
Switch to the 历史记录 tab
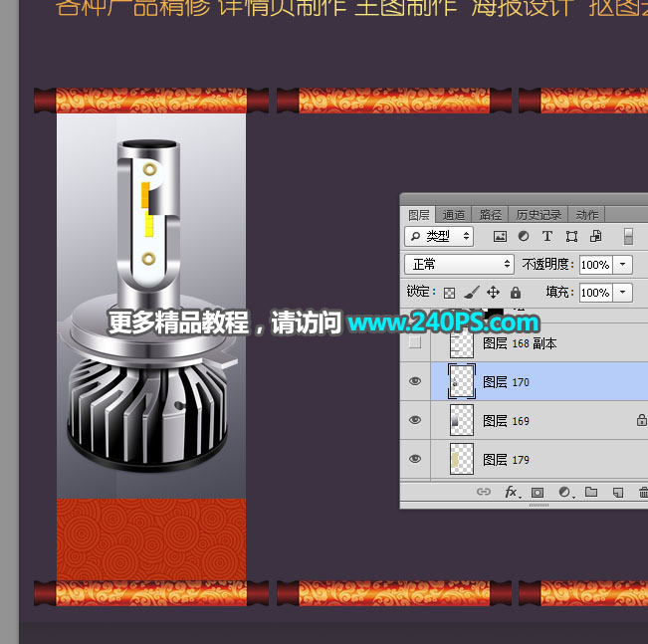tap(539, 215)
